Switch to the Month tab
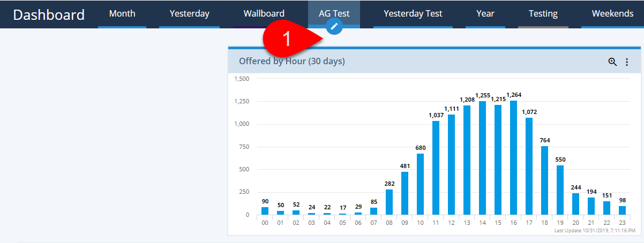 [x=122, y=14]
